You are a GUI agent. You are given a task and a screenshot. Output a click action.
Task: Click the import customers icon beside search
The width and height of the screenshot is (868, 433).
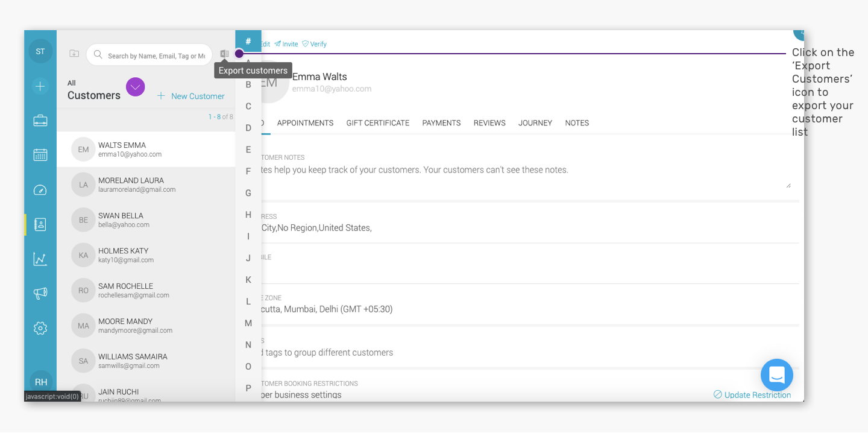point(74,54)
